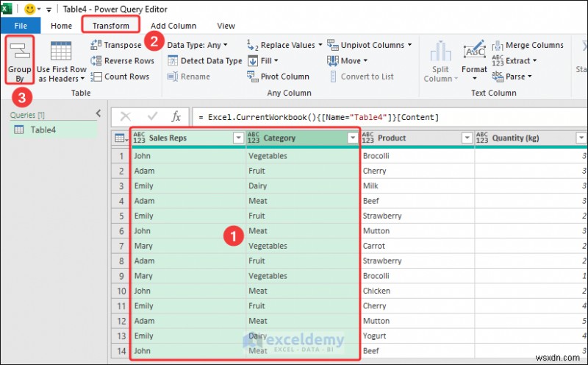This screenshot has width=588, height=365.
Task: Switch to the View tab
Action: (x=226, y=26)
